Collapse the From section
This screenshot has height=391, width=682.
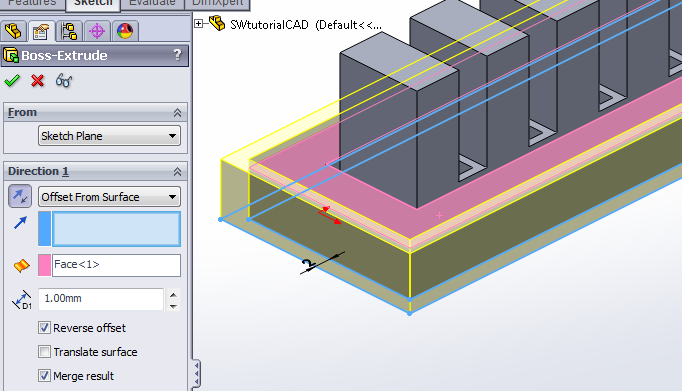pyautogui.click(x=177, y=113)
